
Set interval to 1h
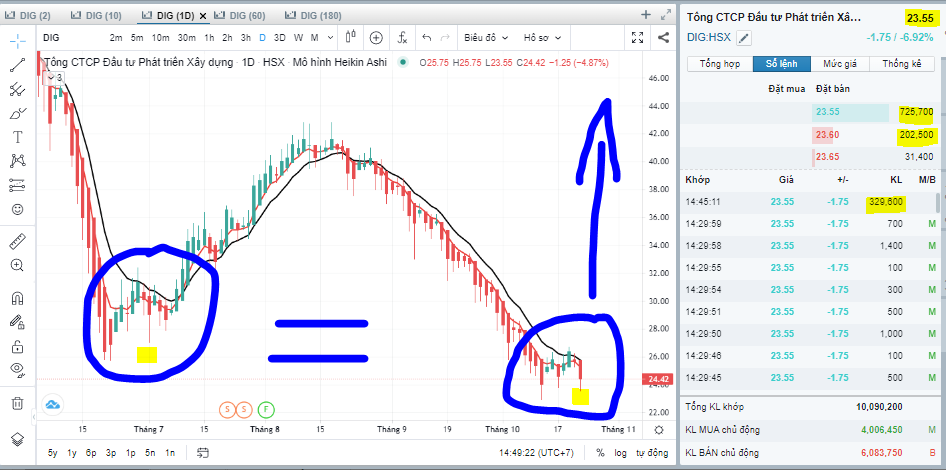[x=209, y=37]
